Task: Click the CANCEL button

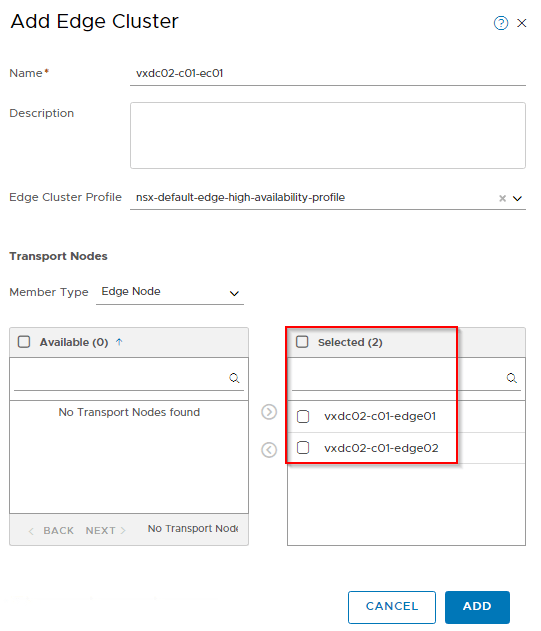Action: pos(392,607)
